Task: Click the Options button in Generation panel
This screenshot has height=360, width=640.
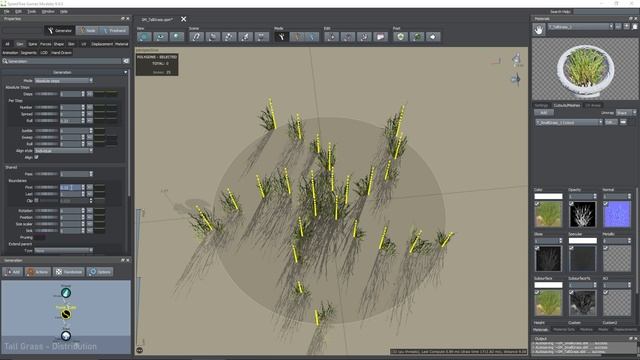Action: point(100,272)
